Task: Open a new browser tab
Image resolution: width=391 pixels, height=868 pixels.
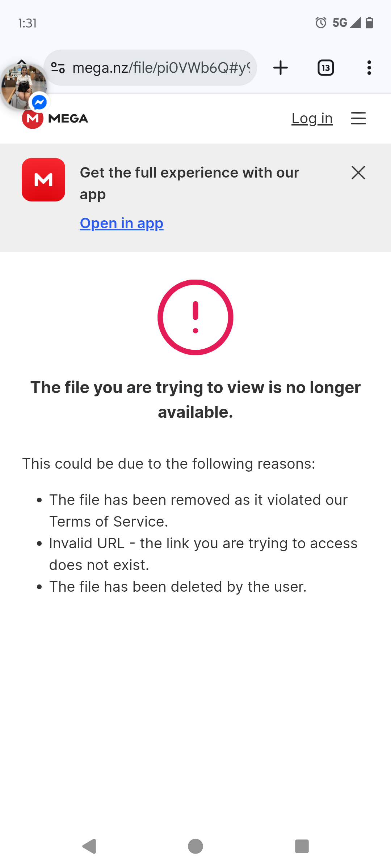Action: click(x=281, y=68)
